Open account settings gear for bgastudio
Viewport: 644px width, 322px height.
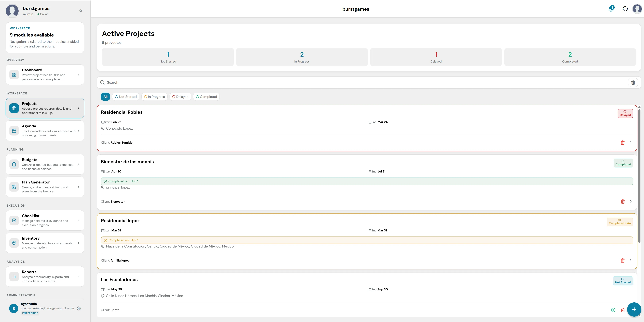pos(79,308)
